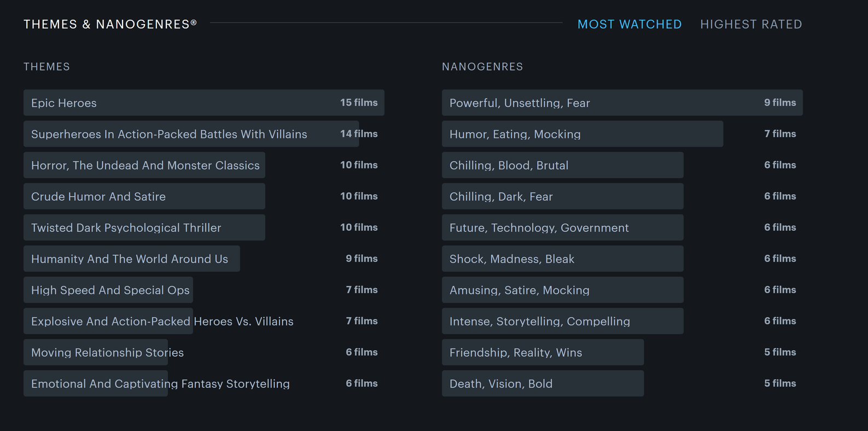Open the Epic Heroes theme
This screenshot has width=868, height=431.
pos(64,103)
